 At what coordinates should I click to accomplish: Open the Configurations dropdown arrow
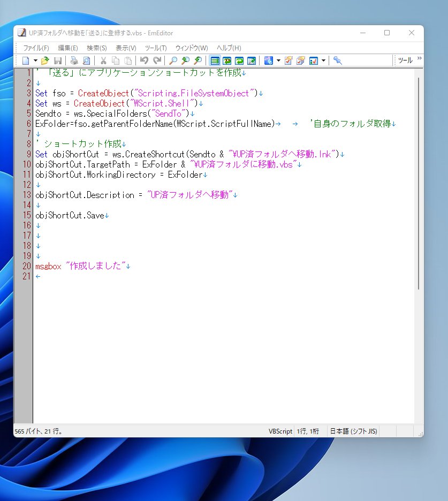click(x=278, y=60)
